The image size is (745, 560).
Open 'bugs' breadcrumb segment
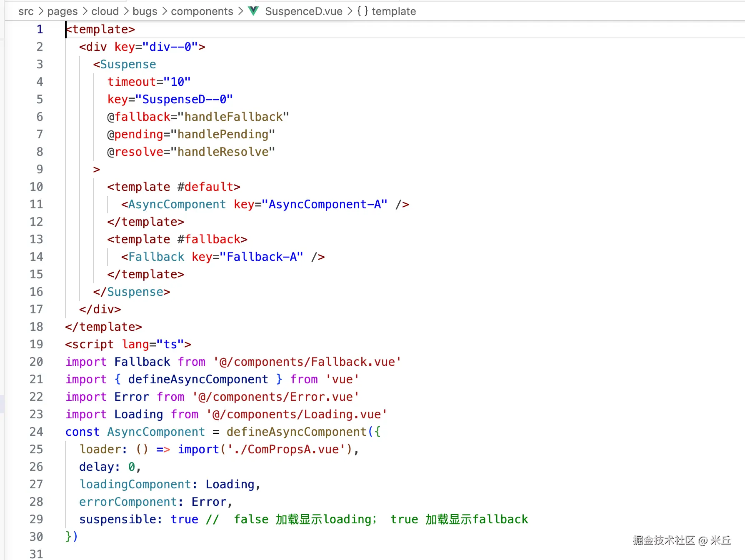coord(145,11)
